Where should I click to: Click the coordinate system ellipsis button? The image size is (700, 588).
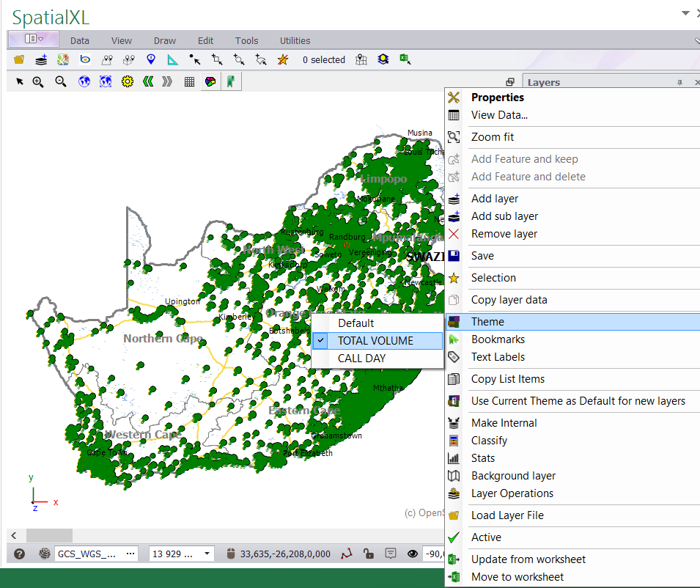click(131, 554)
